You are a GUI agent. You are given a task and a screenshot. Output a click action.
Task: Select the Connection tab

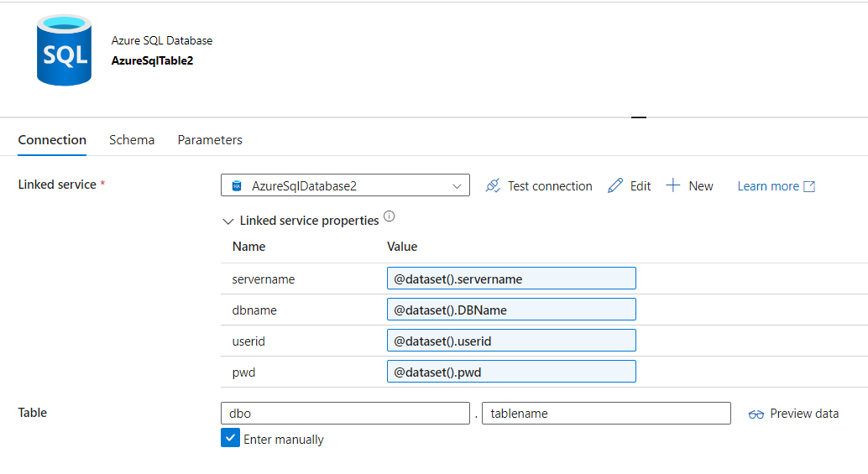(52, 140)
